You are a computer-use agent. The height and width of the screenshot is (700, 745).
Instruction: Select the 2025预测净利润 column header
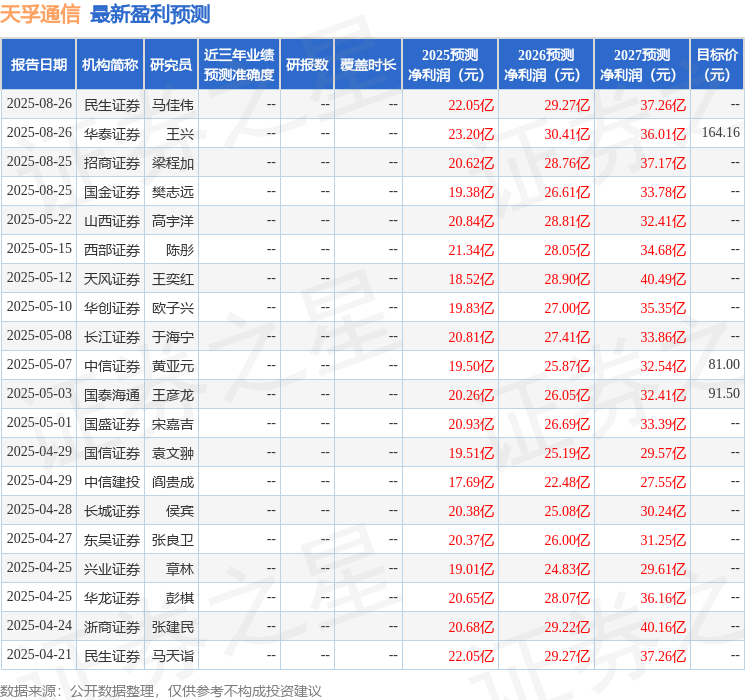coord(450,64)
